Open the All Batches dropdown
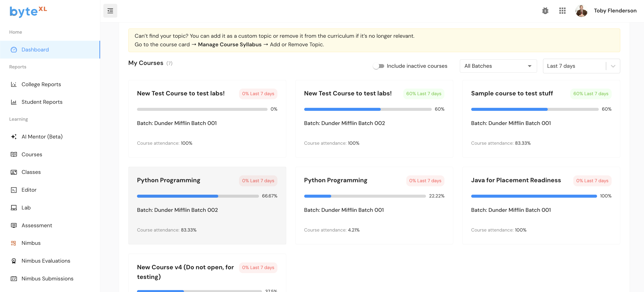644x292 pixels. click(x=498, y=66)
